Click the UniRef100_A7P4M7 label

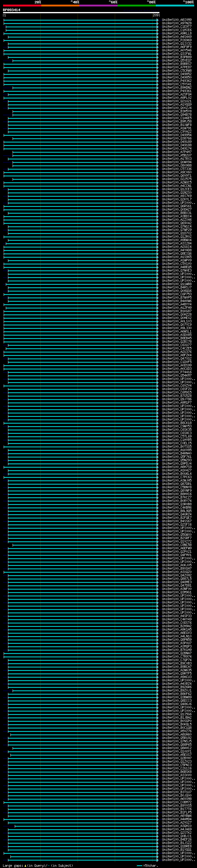[177, 152]
